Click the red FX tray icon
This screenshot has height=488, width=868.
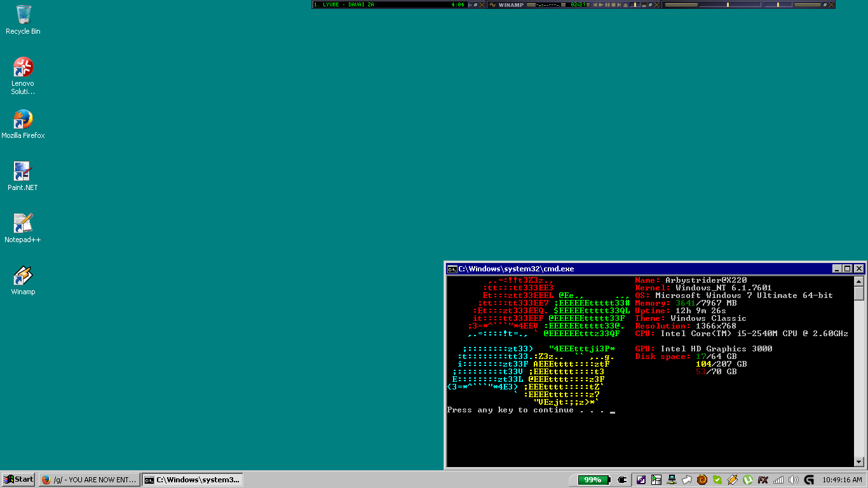tap(763, 480)
